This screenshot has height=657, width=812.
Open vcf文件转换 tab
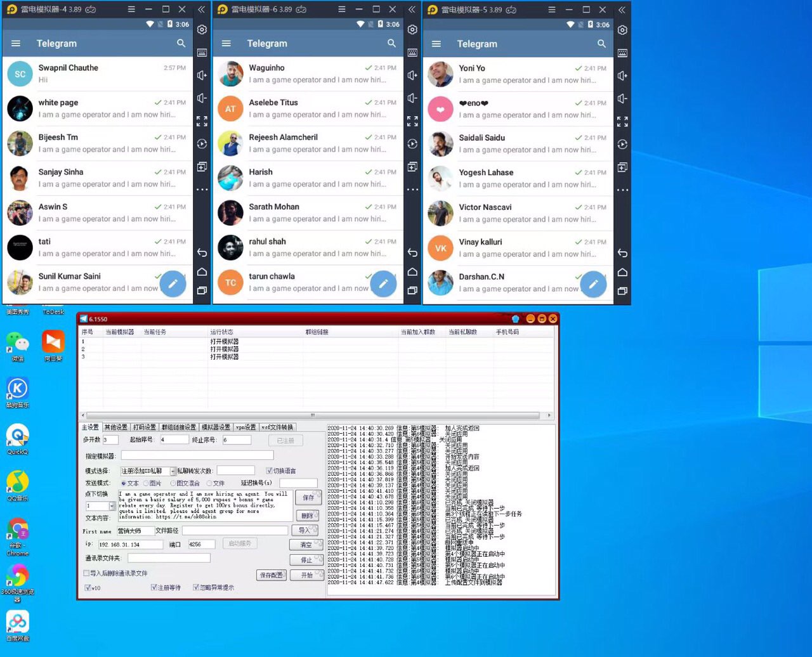coord(278,427)
